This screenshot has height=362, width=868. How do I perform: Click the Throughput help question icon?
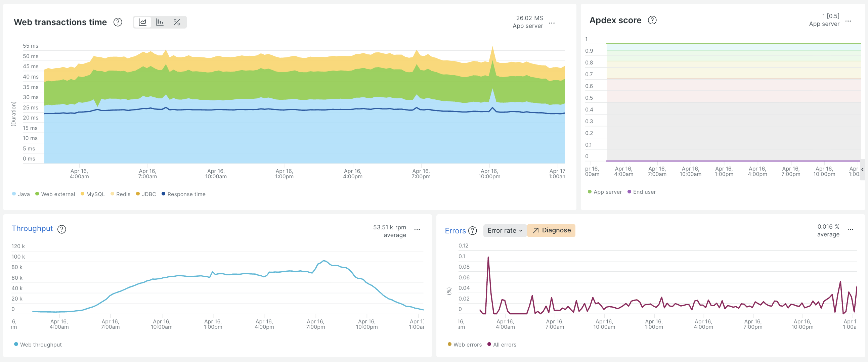coord(62,229)
